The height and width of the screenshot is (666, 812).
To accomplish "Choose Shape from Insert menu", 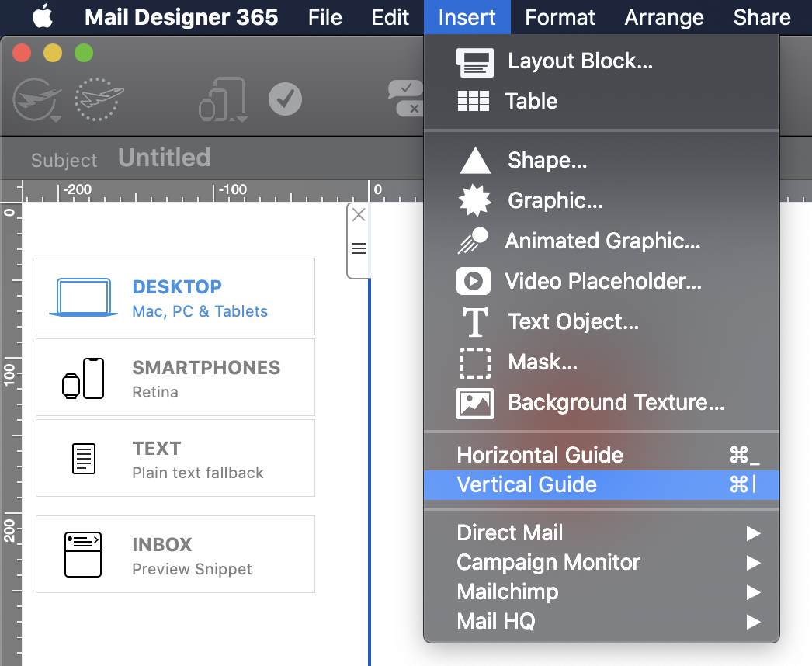I will point(601,160).
